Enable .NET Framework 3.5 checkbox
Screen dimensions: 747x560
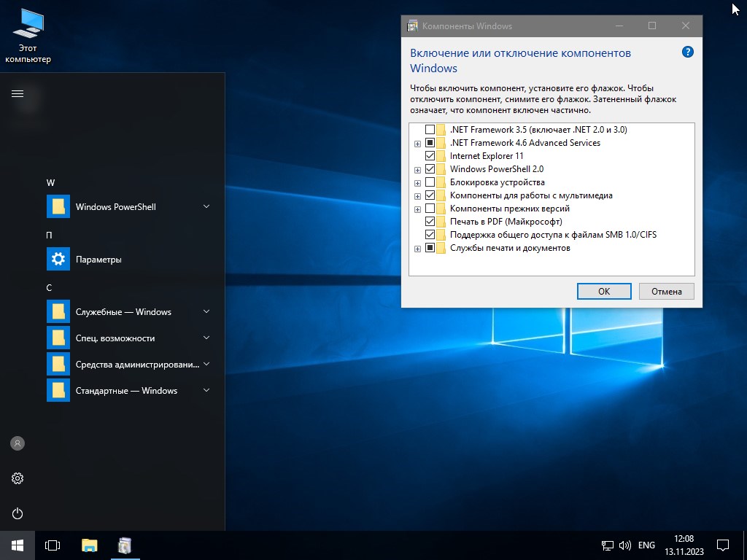coord(430,130)
